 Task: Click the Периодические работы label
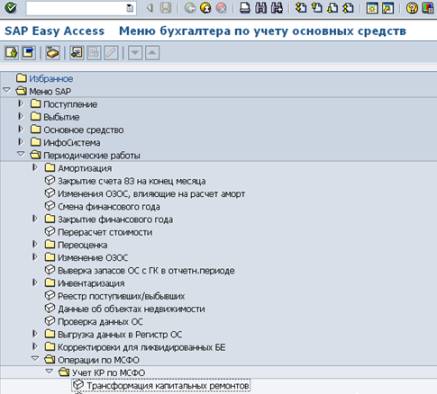[92, 155]
